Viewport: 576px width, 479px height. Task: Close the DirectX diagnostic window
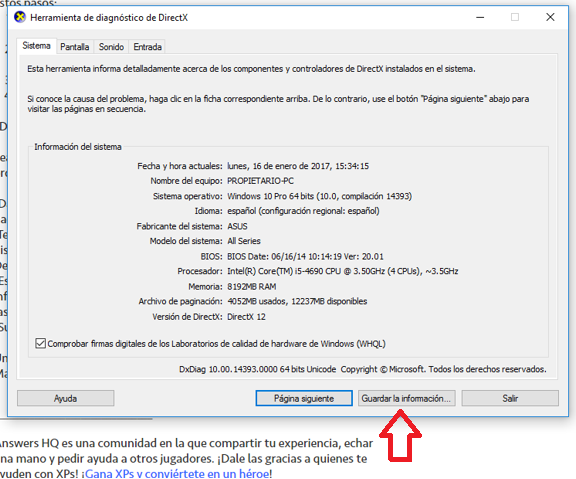tap(550, 17)
